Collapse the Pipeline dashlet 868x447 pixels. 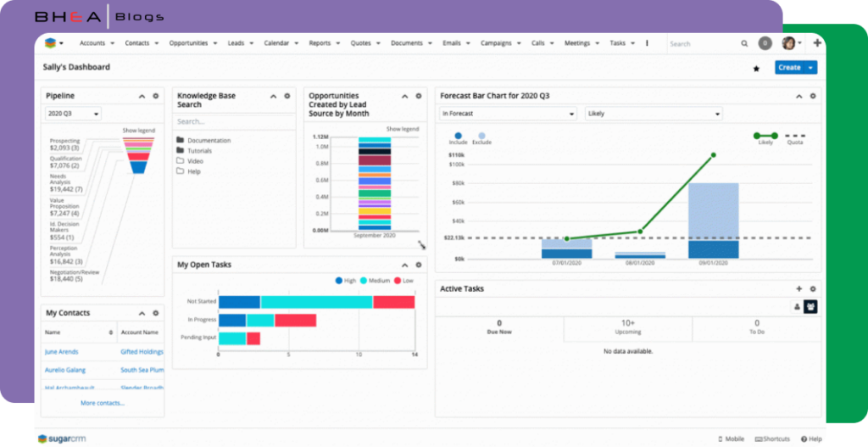[142, 96]
